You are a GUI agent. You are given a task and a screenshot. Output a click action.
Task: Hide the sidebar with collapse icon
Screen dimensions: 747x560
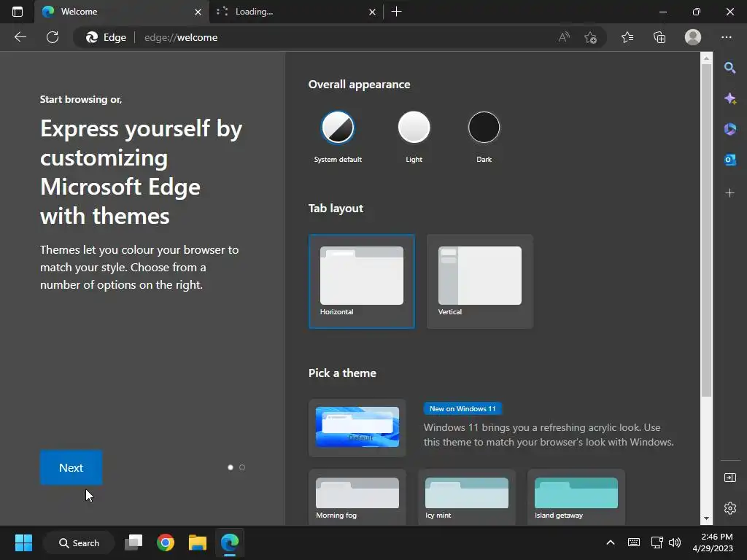(729, 478)
